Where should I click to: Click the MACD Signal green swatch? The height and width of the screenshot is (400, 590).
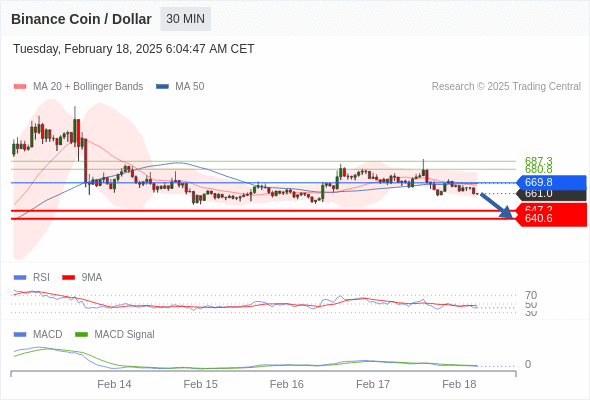click(x=81, y=335)
